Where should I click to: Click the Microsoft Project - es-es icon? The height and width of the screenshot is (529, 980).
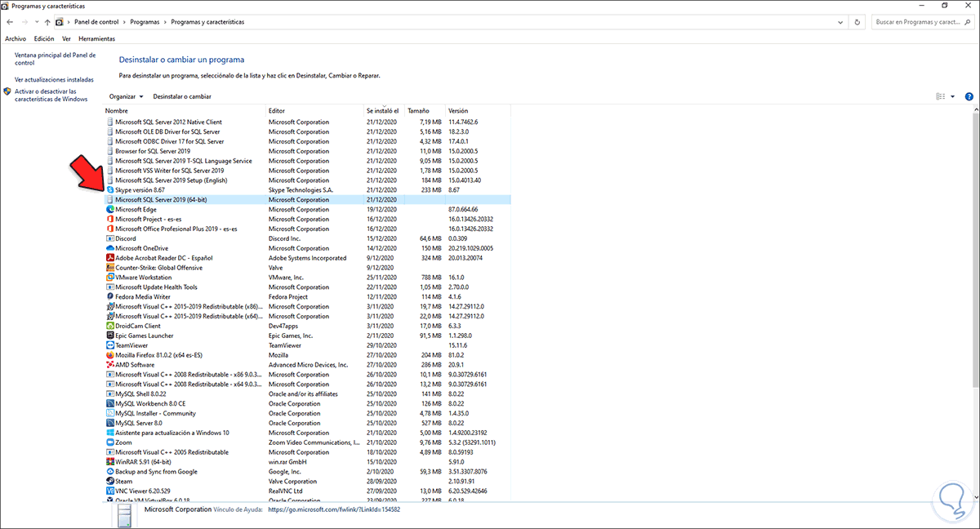(110, 219)
